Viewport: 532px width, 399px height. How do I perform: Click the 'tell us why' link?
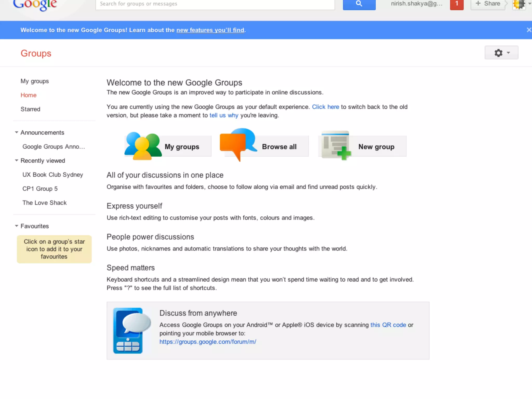[x=224, y=115]
